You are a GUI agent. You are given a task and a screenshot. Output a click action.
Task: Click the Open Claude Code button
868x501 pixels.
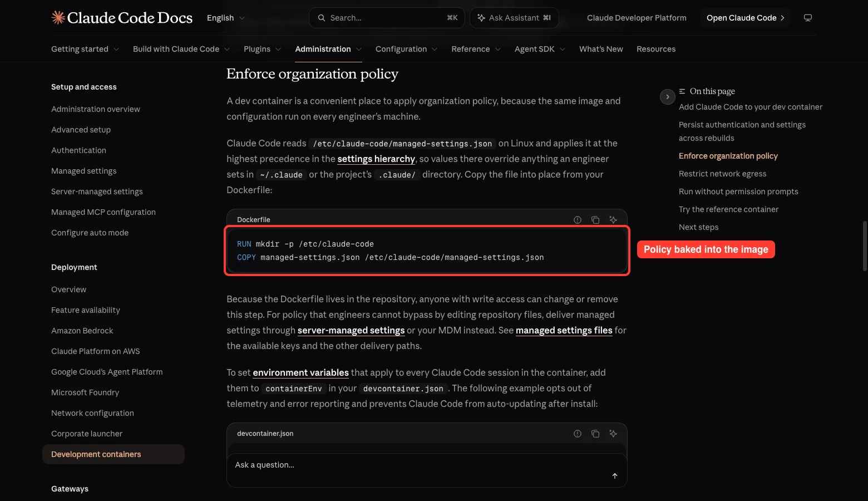(x=745, y=18)
